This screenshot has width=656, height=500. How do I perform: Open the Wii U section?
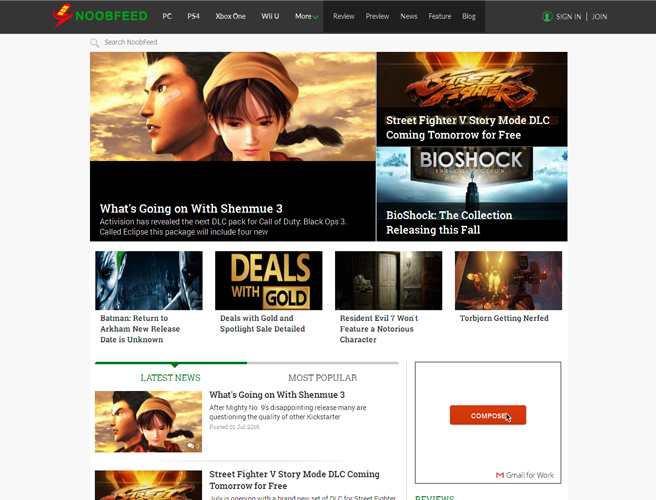(x=270, y=16)
